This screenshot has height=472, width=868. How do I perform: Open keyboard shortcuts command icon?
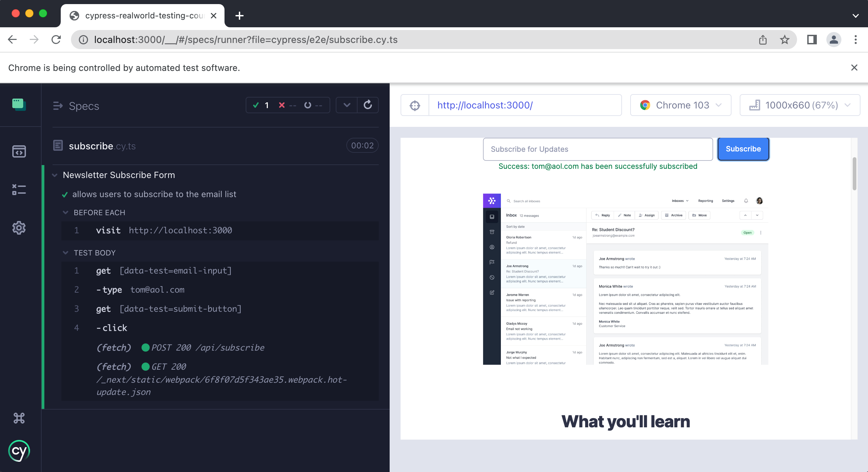[19, 418]
